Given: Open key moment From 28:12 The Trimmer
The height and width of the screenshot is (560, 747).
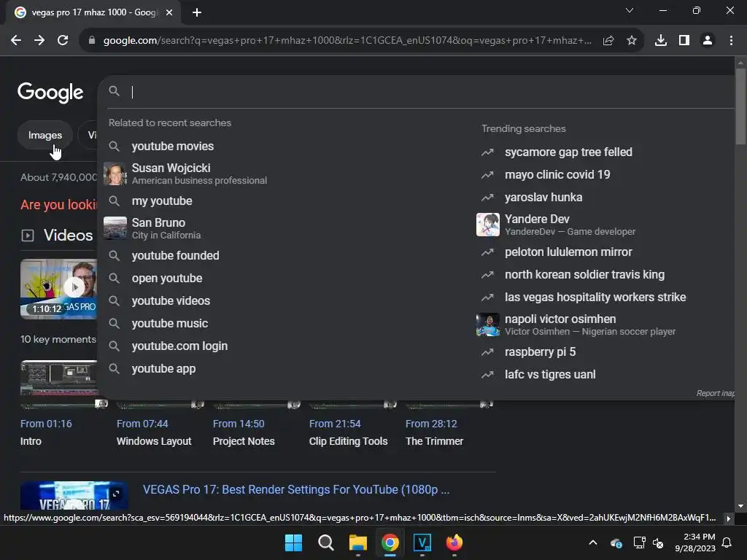Looking at the screenshot, I should (x=435, y=432).
